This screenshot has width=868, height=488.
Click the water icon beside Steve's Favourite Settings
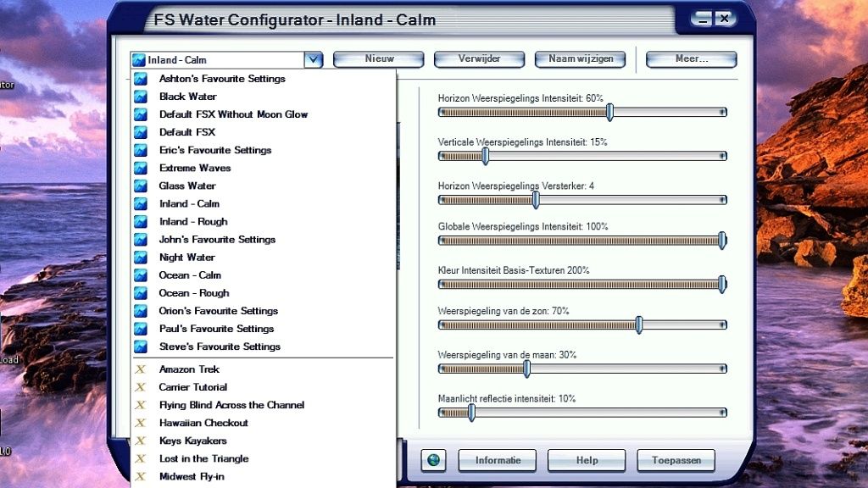point(141,347)
